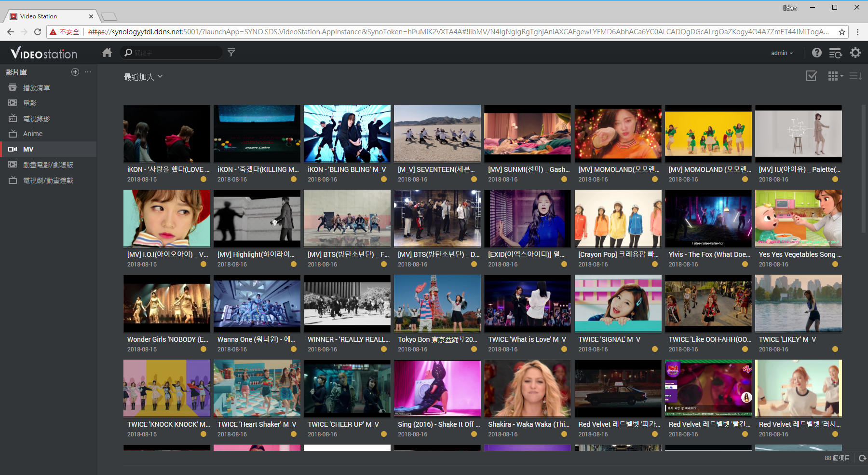Viewport: 868px width, 475px height.
Task: Open the help question mark icon
Action: [x=816, y=53]
